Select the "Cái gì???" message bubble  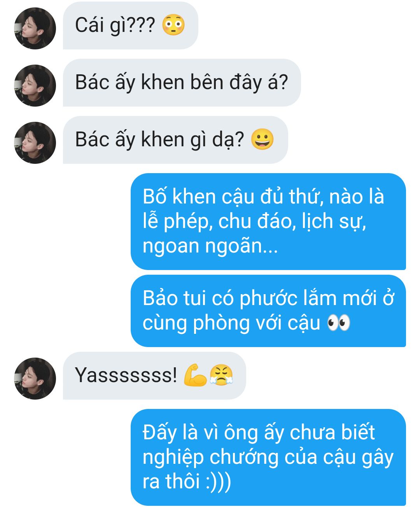131,25
